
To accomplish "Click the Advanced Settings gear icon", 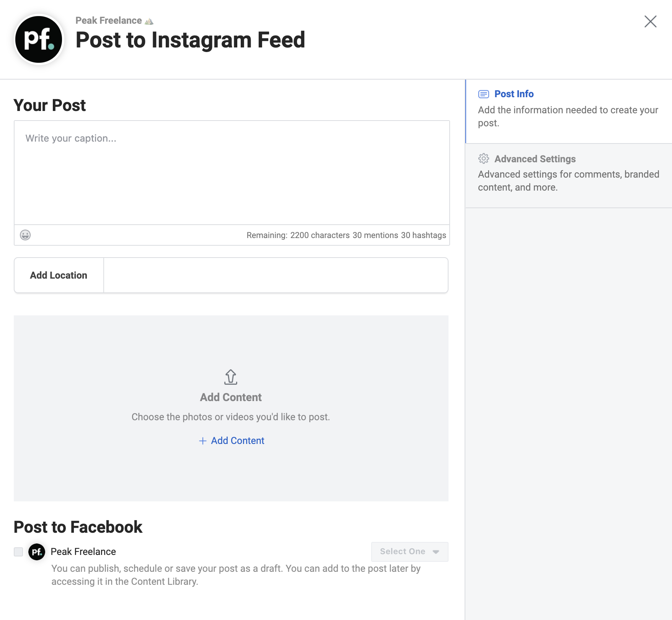I will pyautogui.click(x=484, y=158).
